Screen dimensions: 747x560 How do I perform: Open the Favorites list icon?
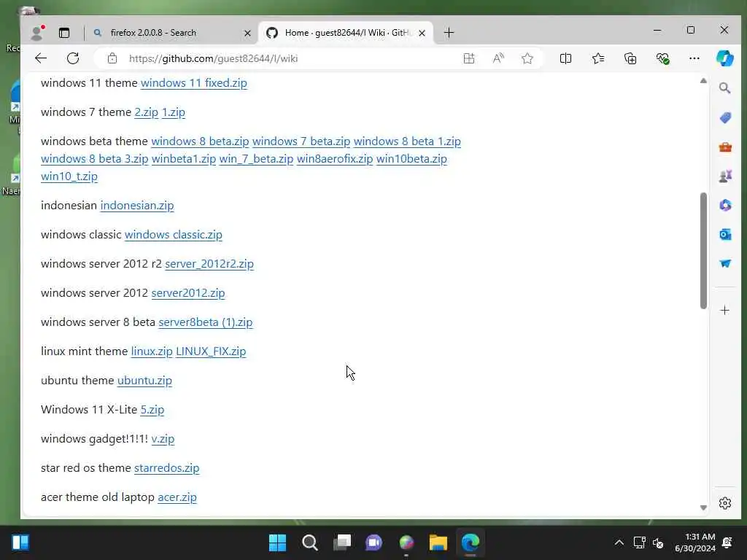[598, 58]
